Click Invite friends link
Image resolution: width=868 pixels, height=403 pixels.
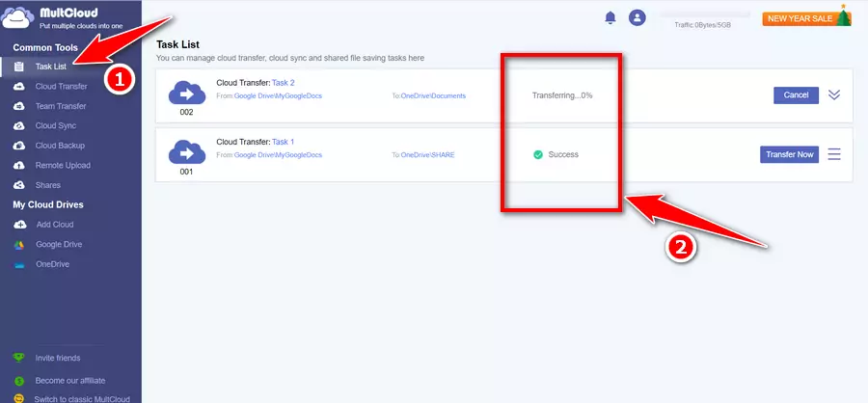click(58, 358)
